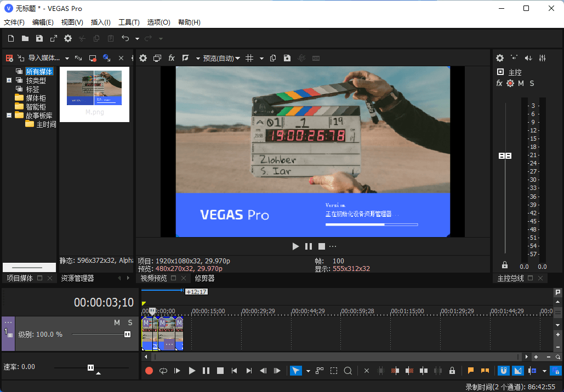Click the red remove-unused-media icon in Project Media

[9, 58]
